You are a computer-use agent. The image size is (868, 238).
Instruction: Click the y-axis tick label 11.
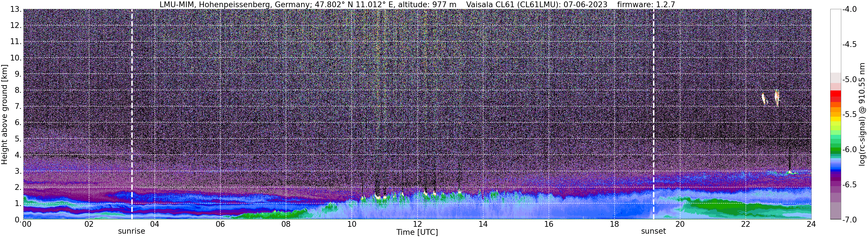[x=16, y=42]
